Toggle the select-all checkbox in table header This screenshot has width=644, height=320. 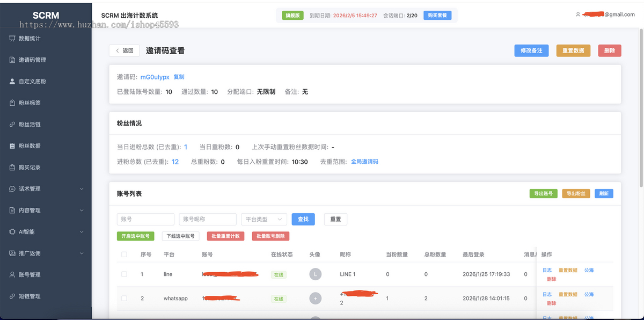pyautogui.click(x=125, y=254)
